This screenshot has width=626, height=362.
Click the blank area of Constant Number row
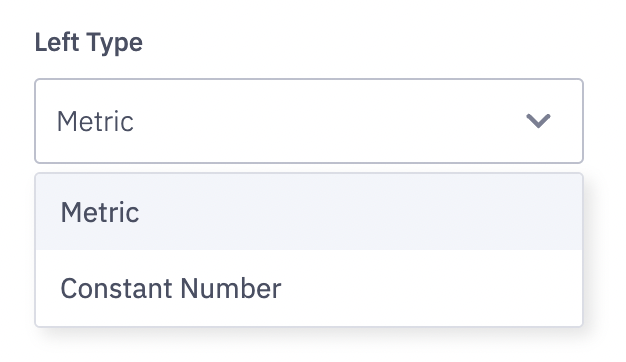(x=431, y=288)
